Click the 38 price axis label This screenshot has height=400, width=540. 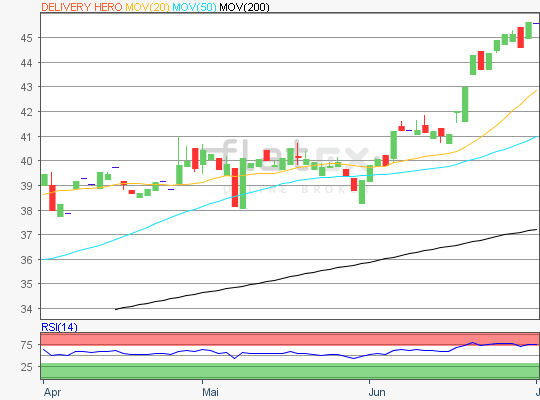point(27,211)
